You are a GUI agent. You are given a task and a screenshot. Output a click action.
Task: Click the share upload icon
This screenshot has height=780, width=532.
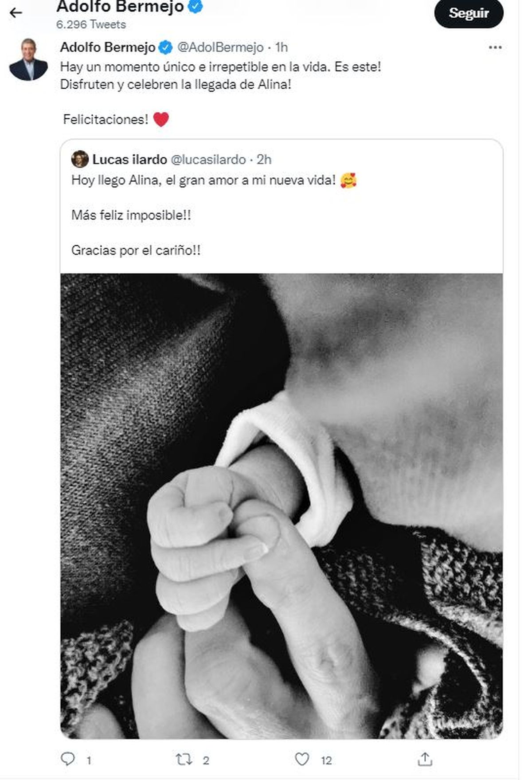pos(425,759)
